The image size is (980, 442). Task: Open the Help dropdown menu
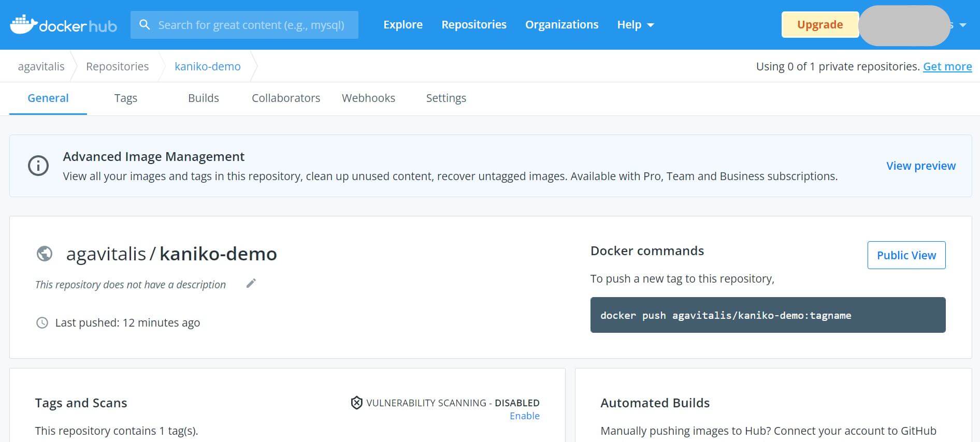pyautogui.click(x=636, y=25)
